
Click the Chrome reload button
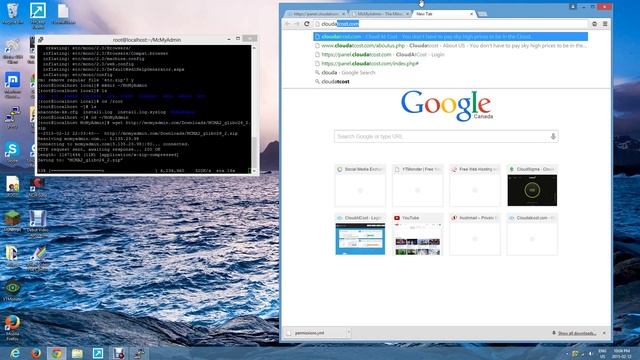click(x=307, y=24)
